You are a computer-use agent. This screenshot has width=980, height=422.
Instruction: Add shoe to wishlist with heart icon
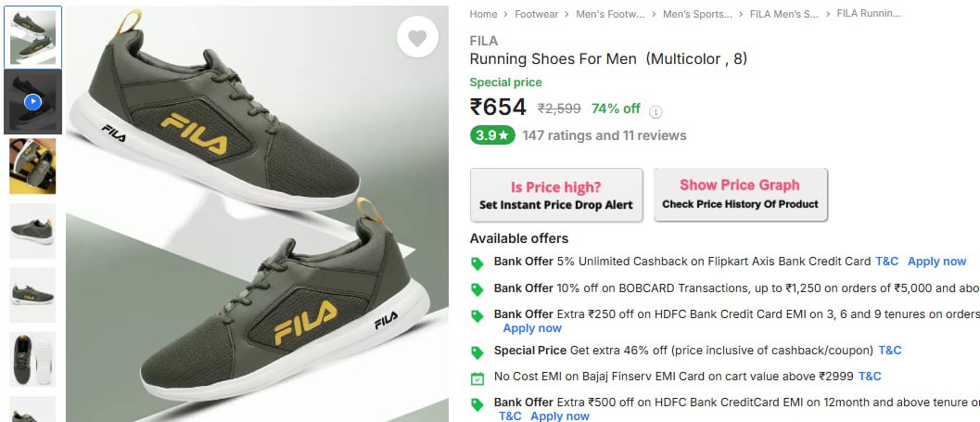[417, 39]
